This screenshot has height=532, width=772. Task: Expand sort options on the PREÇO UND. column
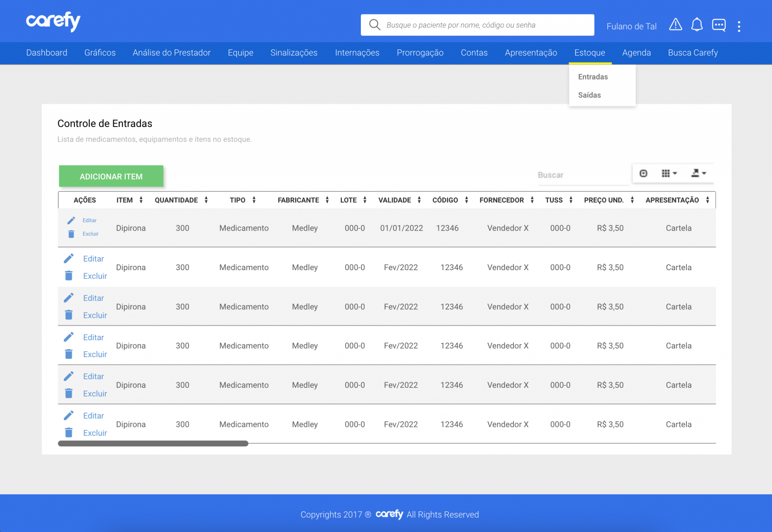[x=632, y=200]
